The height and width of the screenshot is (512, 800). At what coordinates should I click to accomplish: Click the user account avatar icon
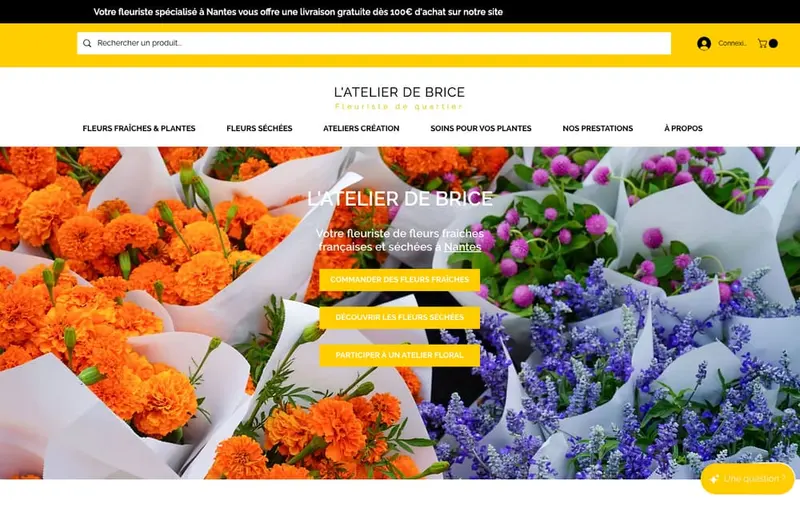tap(704, 43)
